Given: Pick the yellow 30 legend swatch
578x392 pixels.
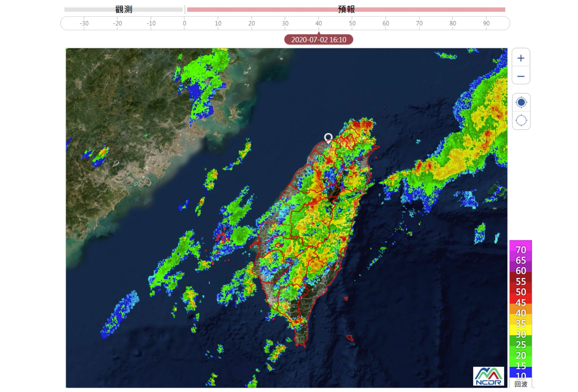Looking at the screenshot, I should pyautogui.click(x=521, y=334).
